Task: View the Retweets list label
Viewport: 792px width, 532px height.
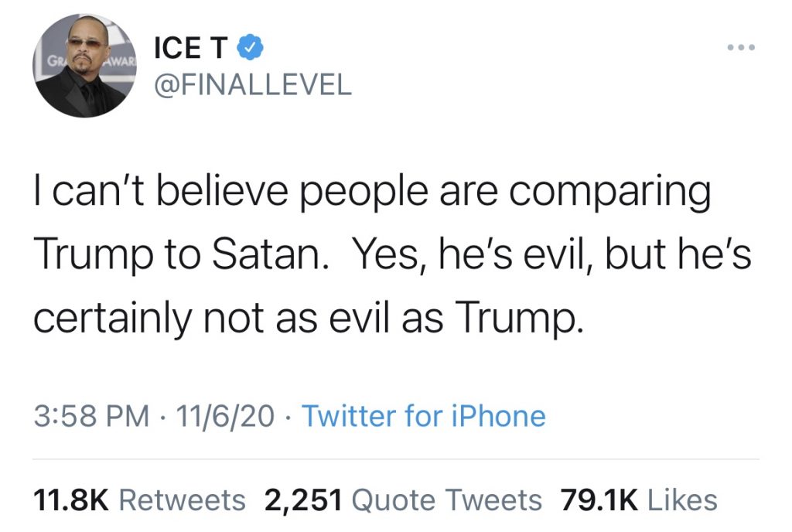Action: pos(183,501)
